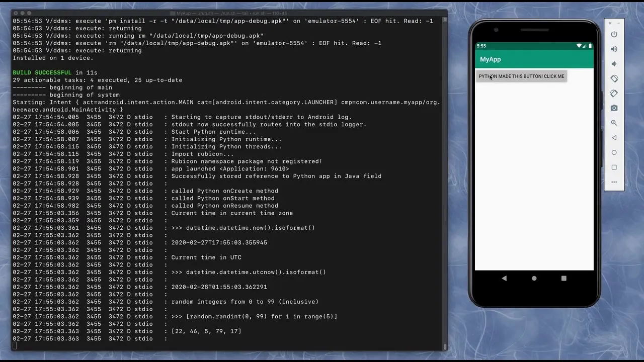Raise volume using the emulator toolbar icon
Screen dimensions: 644x362
pos(614,49)
